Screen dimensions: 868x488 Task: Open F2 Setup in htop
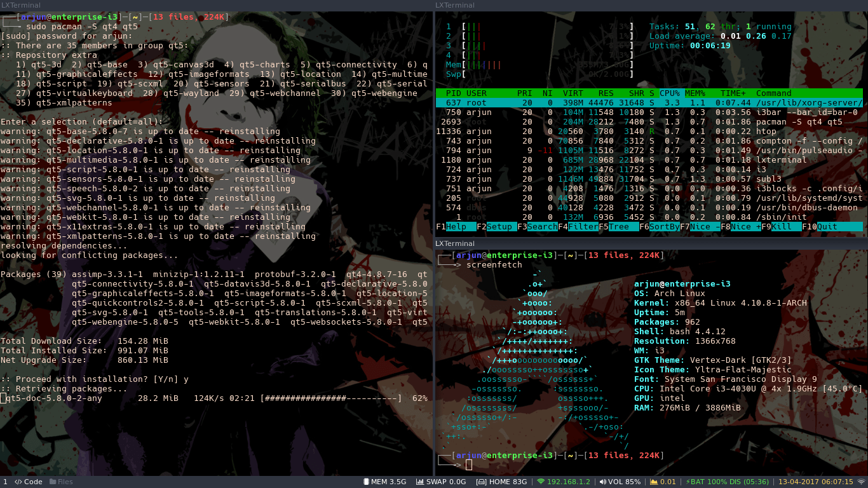[496, 227]
